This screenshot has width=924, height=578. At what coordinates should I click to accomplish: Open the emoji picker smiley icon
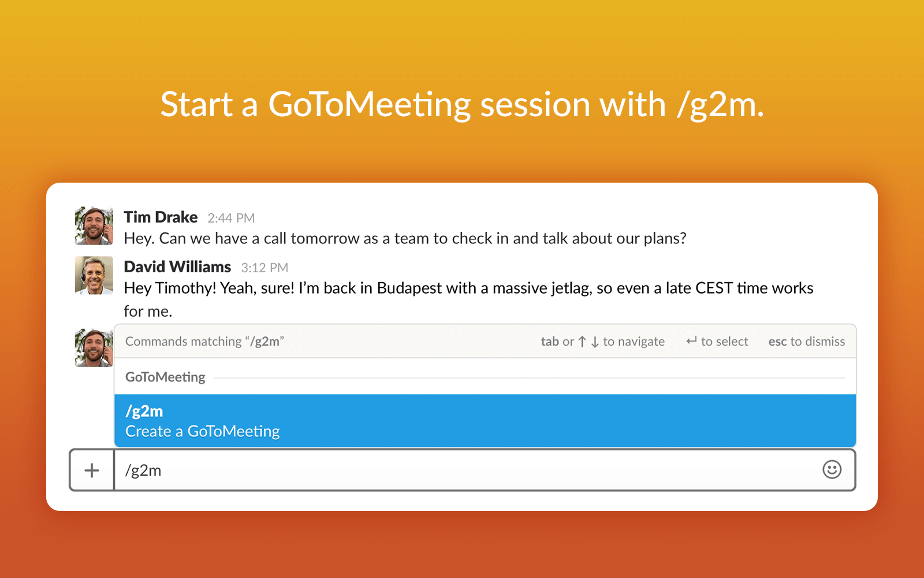tap(832, 469)
